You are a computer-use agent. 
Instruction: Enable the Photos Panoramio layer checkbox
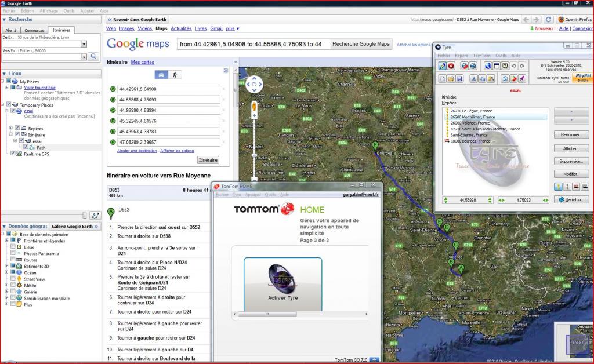(13, 253)
